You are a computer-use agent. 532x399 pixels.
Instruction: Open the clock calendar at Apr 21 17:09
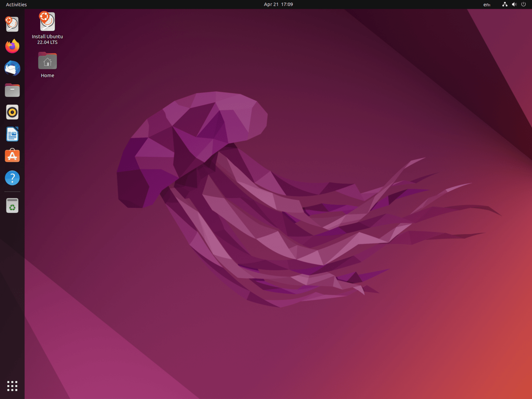278,4
